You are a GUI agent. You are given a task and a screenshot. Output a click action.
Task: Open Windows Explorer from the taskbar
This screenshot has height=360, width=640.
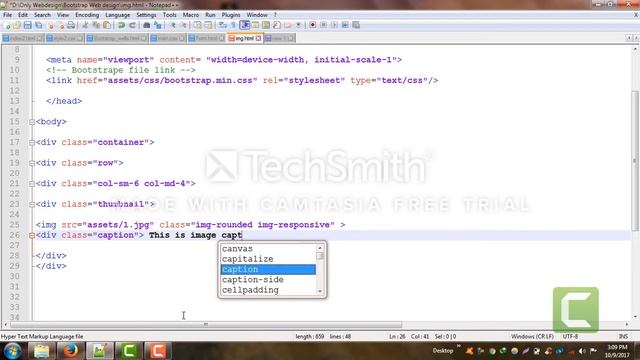41,351
